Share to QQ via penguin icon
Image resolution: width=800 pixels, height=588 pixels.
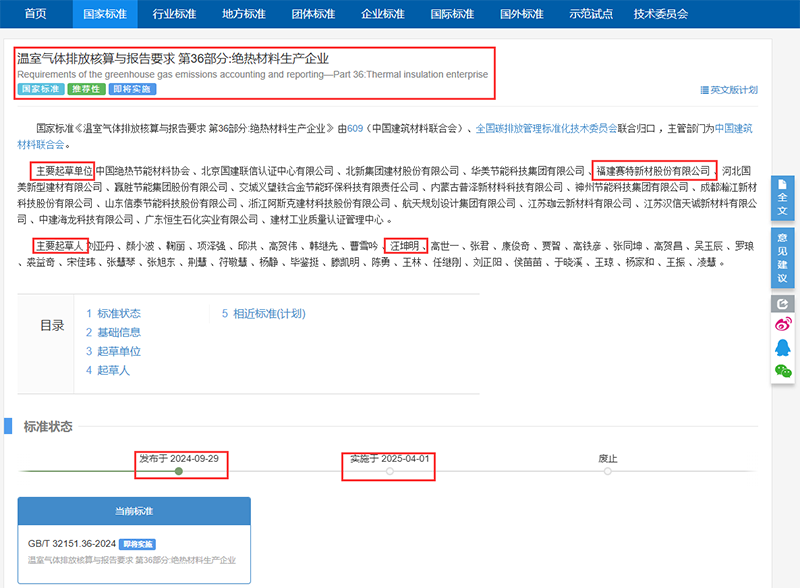point(783,348)
